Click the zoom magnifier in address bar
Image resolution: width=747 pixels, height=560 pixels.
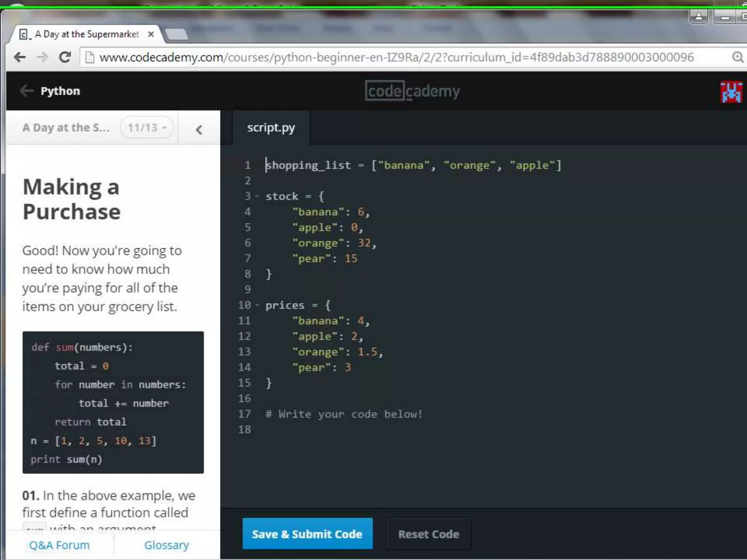pyautogui.click(x=737, y=57)
